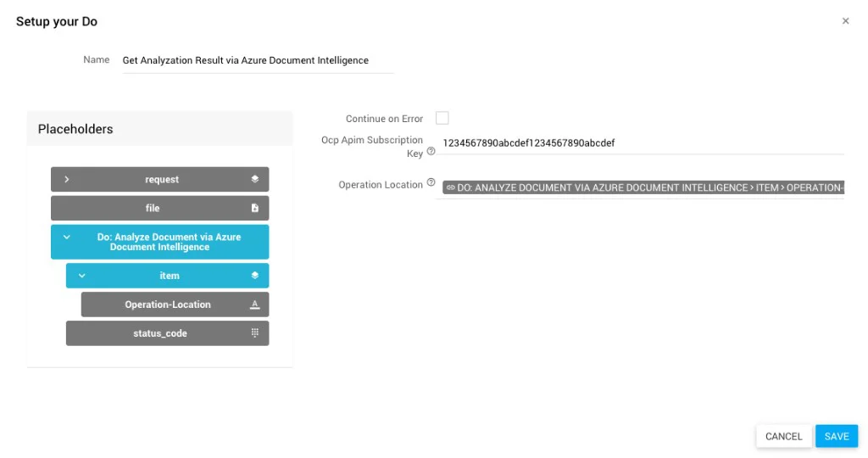868x458 pixels.
Task: Select the Operation-Location placeholder label
Action: tap(168, 304)
